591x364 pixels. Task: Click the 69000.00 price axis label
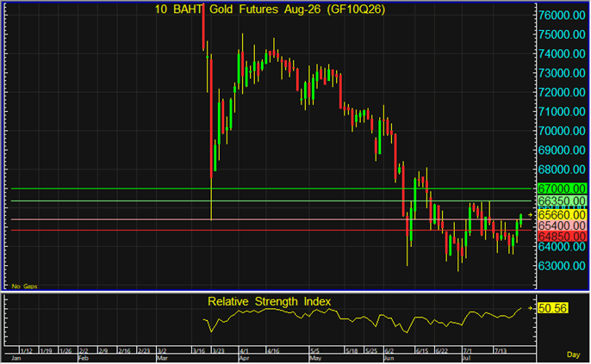coord(562,151)
